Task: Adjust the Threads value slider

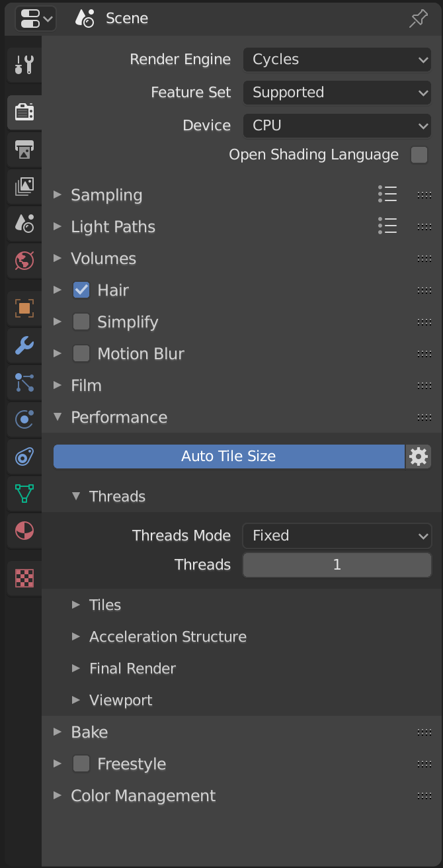Action: tap(337, 564)
